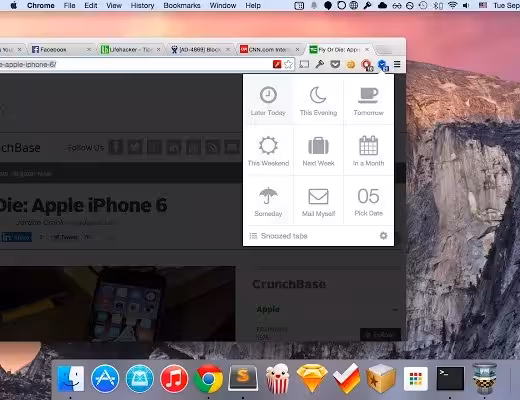
Task: Open the Edit menu
Action: [91, 5]
